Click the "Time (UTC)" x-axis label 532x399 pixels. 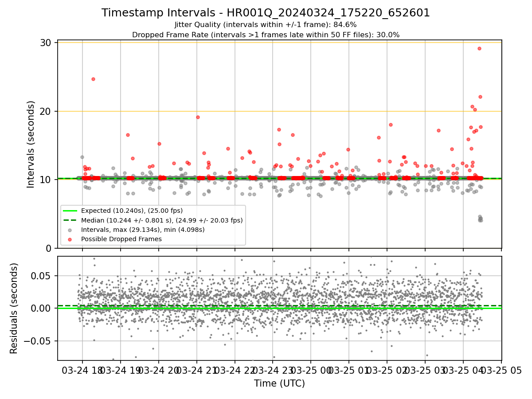coord(279,383)
